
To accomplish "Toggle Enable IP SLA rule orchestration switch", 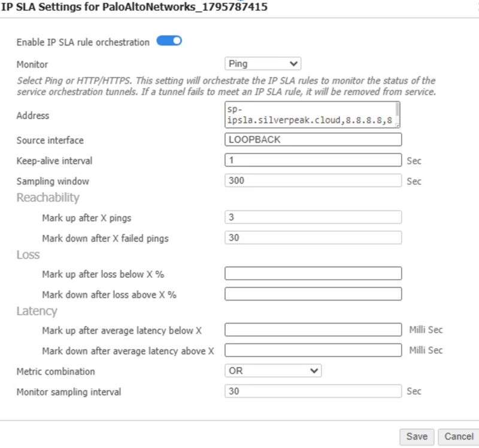I will coord(169,41).
